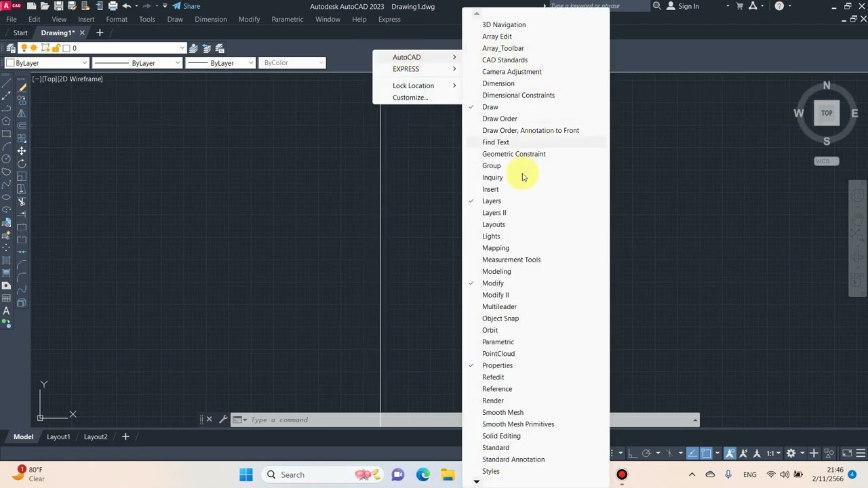
Task: Open Layer States Manager icon
Action: point(220,48)
